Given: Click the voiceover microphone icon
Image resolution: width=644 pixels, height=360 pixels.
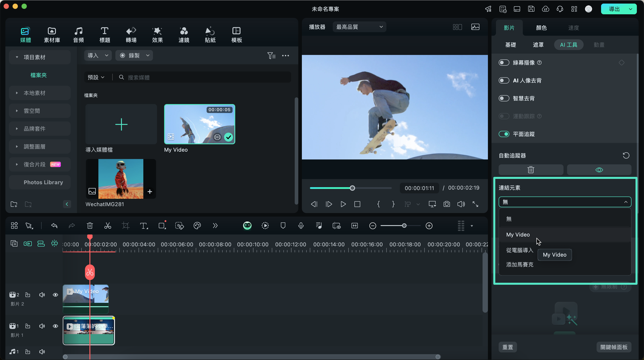Looking at the screenshot, I should click(x=301, y=226).
